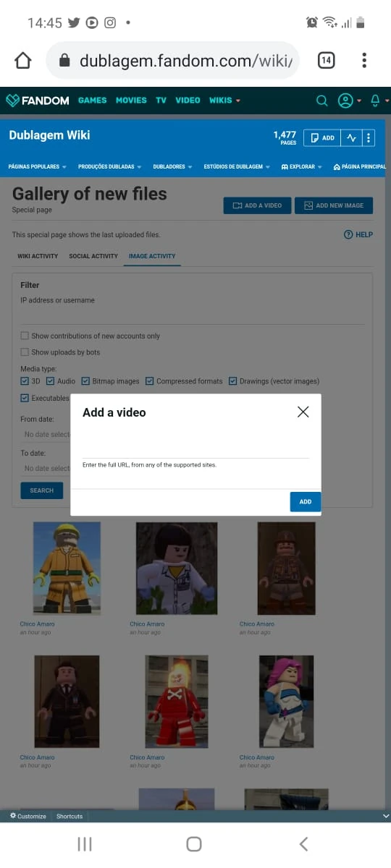Open MOVIES in Fandom navigation
The height and width of the screenshot is (868, 391).
131,101
